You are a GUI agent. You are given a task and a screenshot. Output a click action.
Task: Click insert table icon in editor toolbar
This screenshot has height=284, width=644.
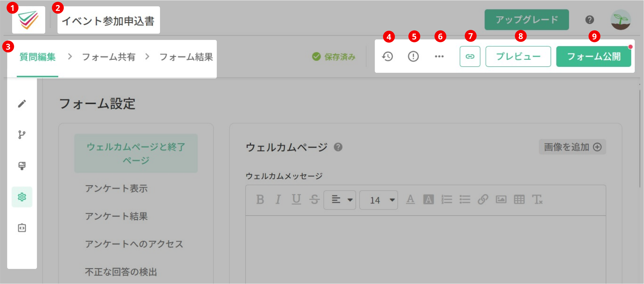click(x=519, y=200)
